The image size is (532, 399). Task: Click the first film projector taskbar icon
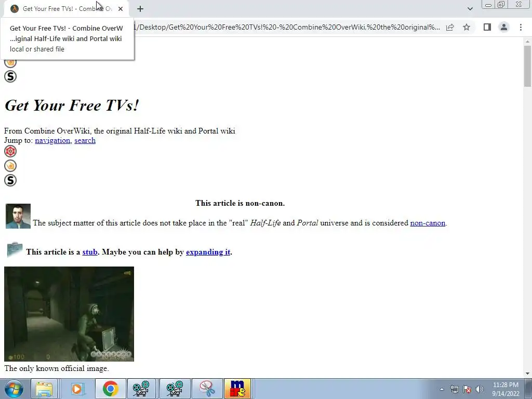(x=141, y=389)
